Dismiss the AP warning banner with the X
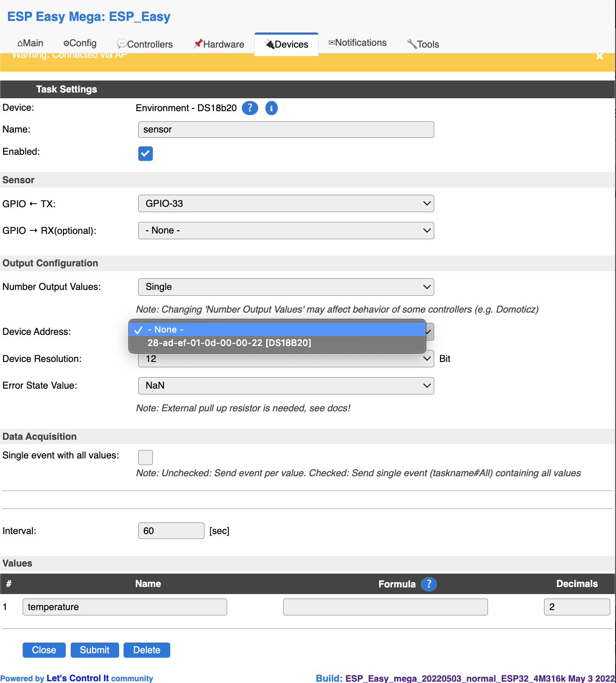Screen dimensions: 616x683 pyautogui.click(x=600, y=56)
